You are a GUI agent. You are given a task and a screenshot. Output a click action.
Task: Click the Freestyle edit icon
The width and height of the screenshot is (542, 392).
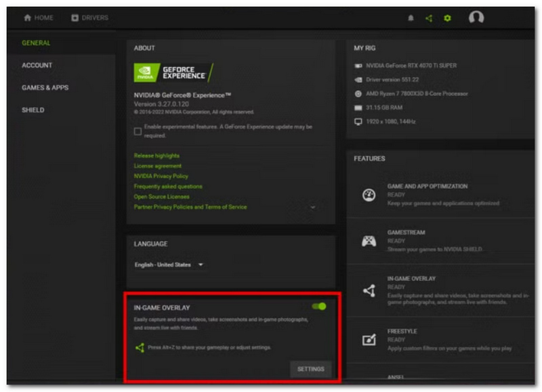click(369, 340)
